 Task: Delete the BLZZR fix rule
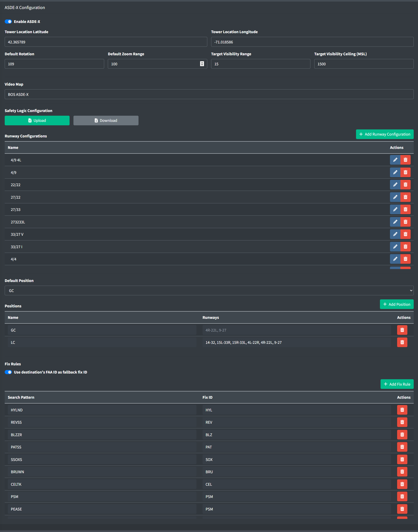point(402,435)
